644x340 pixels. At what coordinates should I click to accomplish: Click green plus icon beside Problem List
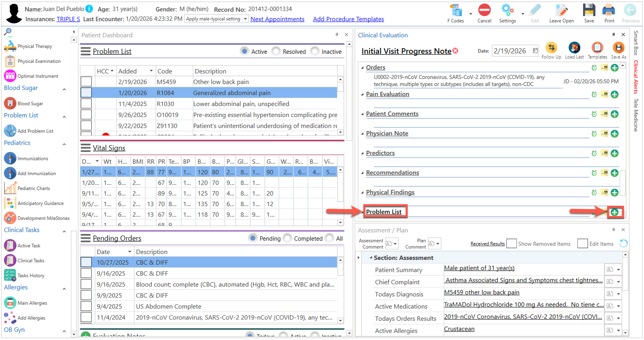[614, 212]
